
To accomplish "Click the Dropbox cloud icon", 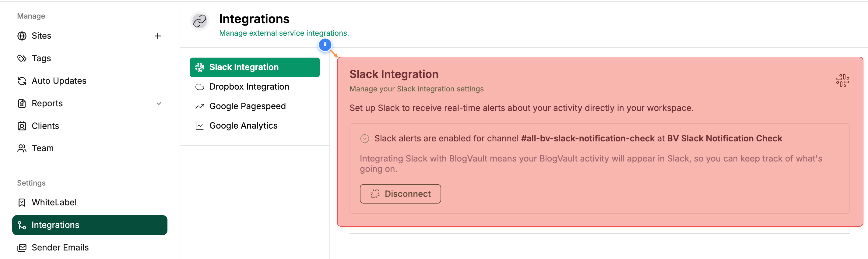I will pyautogui.click(x=199, y=87).
